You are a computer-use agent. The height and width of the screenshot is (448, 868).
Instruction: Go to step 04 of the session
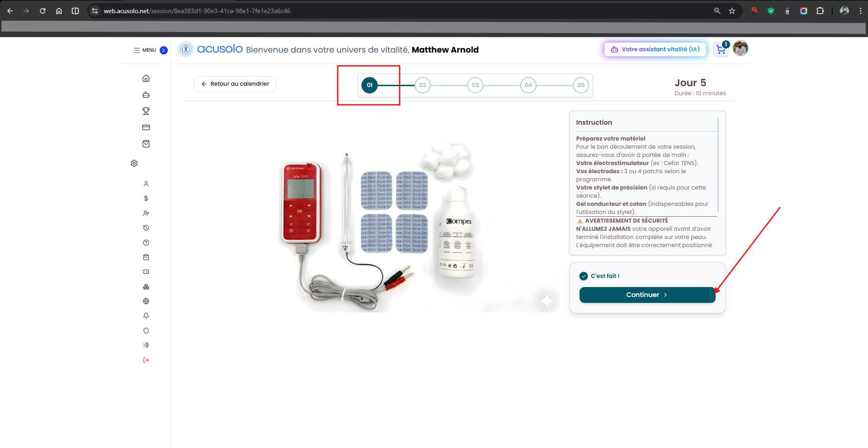pyautogui.click(x=528, y=85)
